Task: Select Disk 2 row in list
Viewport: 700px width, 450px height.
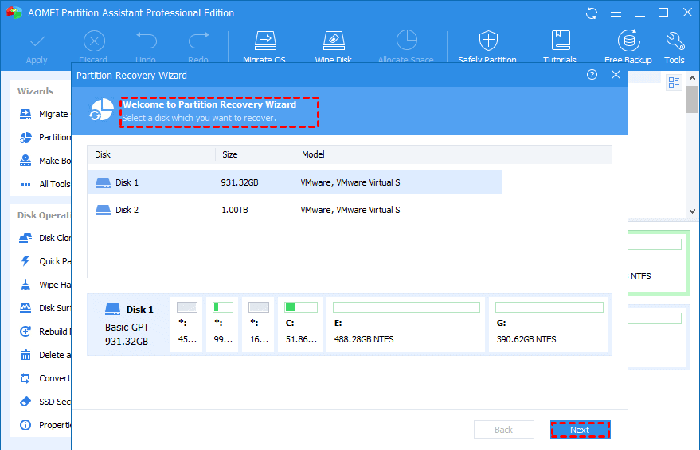Action: click(295, 209)
